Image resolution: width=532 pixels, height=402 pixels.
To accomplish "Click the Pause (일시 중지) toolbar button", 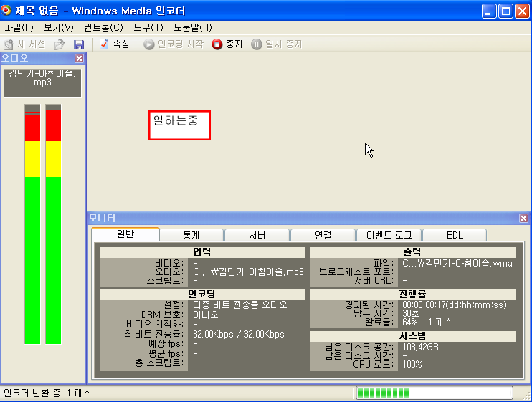I will point(277,44).
